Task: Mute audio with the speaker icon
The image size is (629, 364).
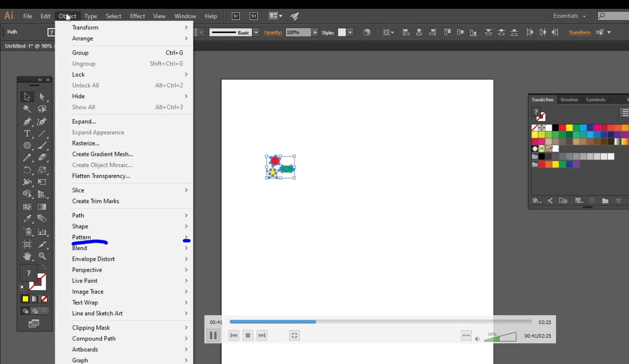Action: tap(477, 339)
